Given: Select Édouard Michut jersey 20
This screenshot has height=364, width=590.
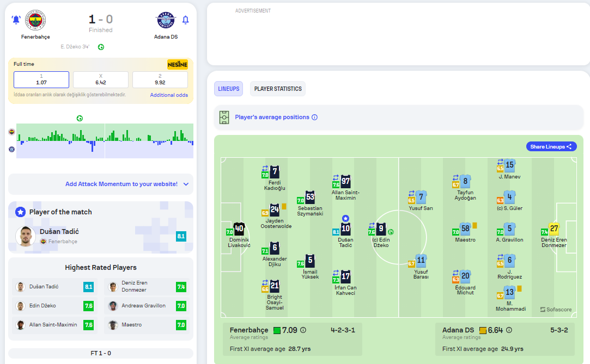Looking at the screenshot, I should pos(465,276).
